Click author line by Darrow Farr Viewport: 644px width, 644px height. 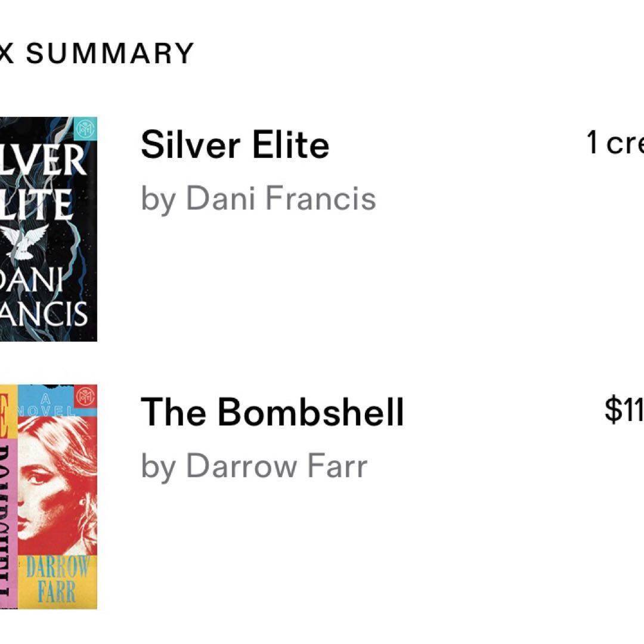254,466
